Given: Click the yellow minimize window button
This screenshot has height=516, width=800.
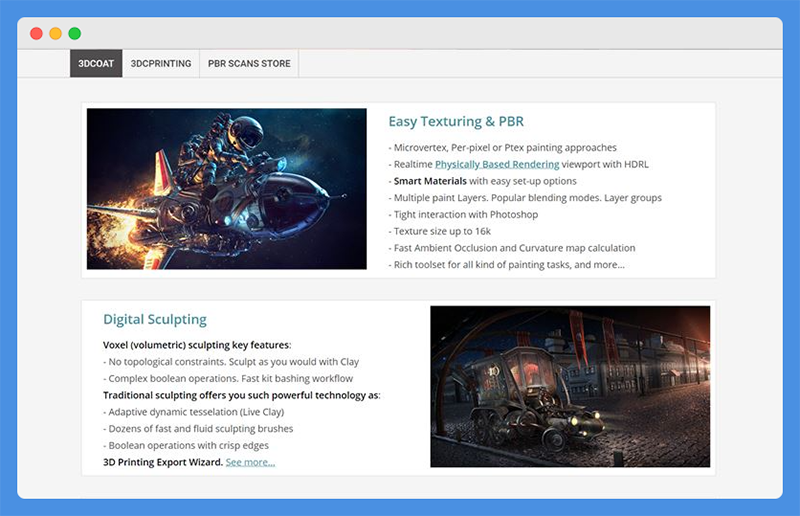Looking at the screenshot, I should (x=56, y=34).
